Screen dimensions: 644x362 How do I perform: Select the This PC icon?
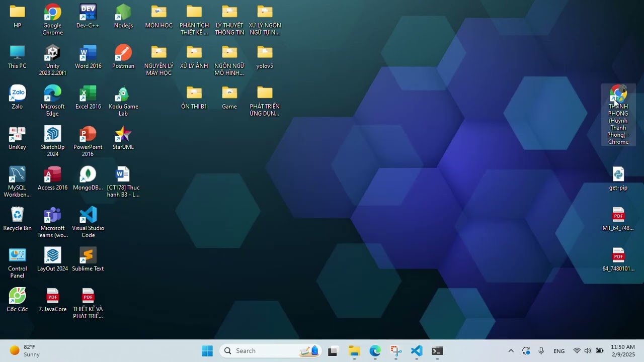(17, 57)
